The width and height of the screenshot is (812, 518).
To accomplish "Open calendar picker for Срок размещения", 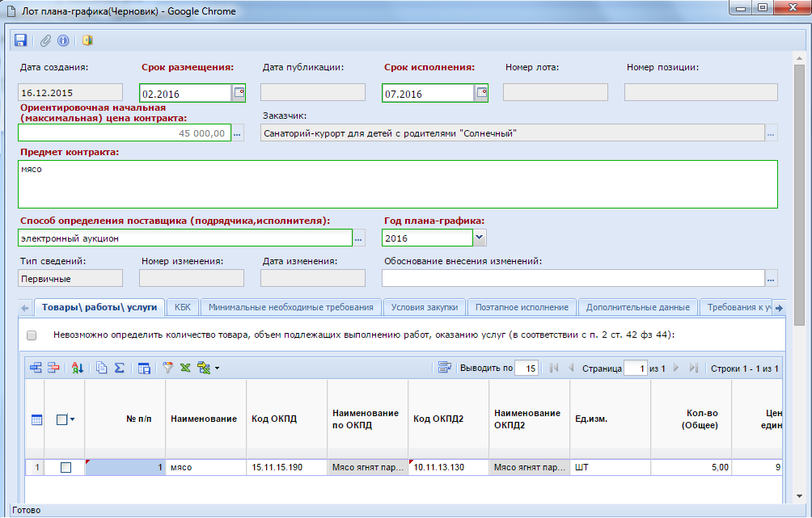I will pos(239,93).
